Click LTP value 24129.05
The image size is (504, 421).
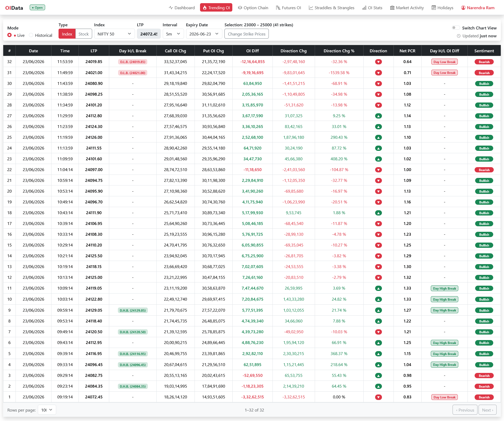(94, 310)
